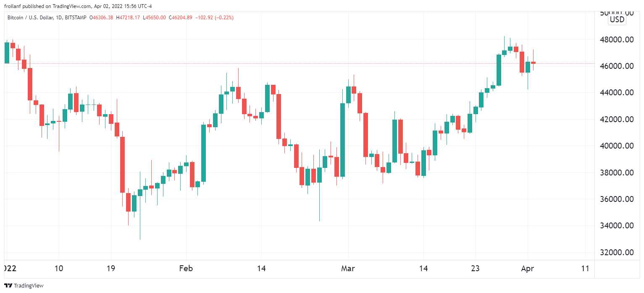Image resolution: width=644 pixels, height=293 pixels.
Task: Click the Feb date label on time axis
Action: pyautogui.click(x=186, y=268)
